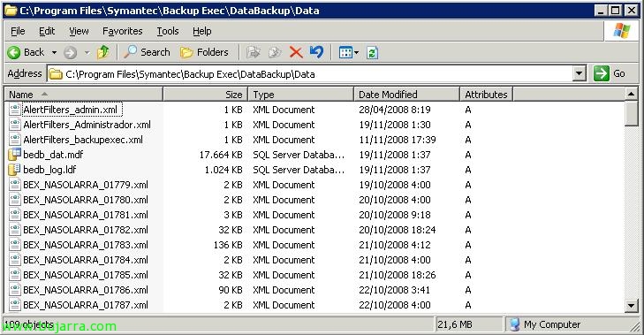Screen dimensions: 644x335
Task: Sort by the Type column header
Action: [301, 95]
